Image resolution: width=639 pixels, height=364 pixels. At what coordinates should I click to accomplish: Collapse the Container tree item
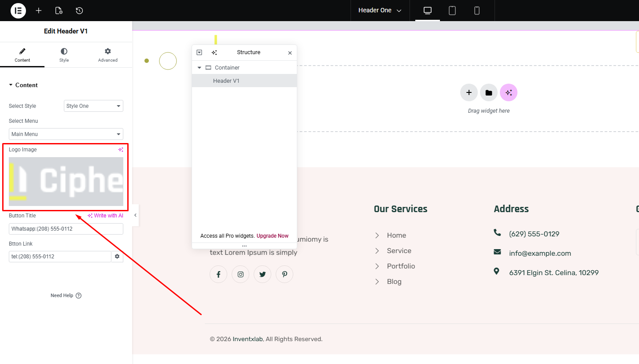tap(199, 68)
